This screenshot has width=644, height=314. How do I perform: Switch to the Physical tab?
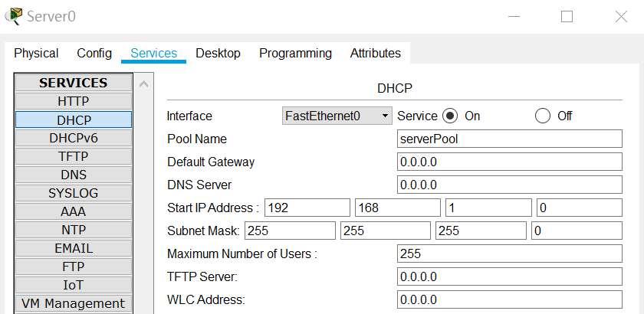pyautogui.click(x=36, y=54)
